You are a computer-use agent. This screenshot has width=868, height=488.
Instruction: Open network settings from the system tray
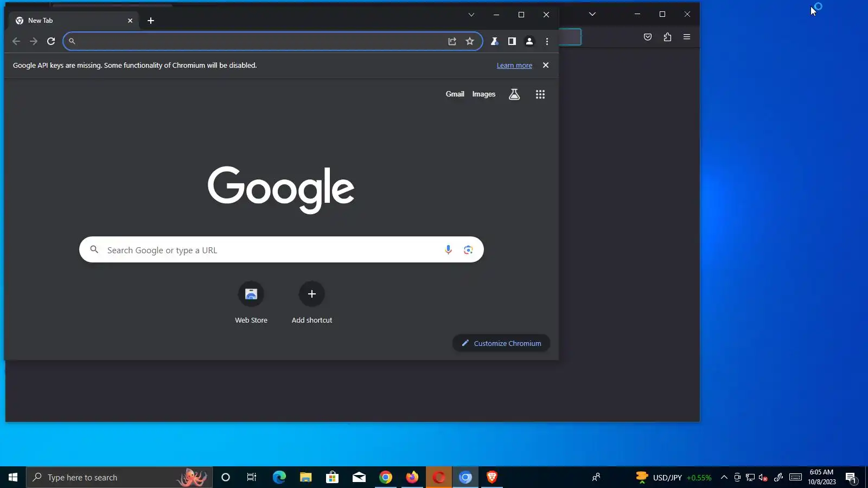pyautogui.click(x=750, y=477)
